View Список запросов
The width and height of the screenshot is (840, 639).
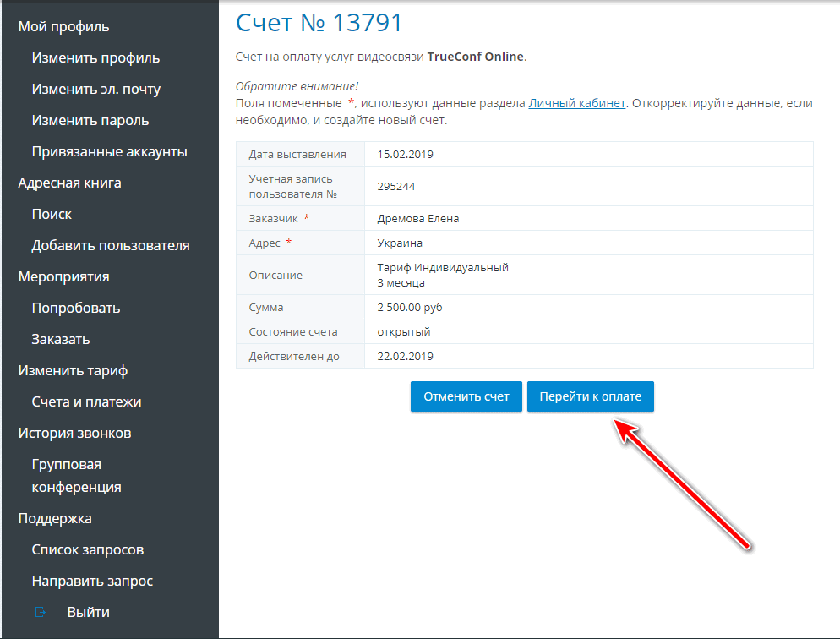[87, 549]
